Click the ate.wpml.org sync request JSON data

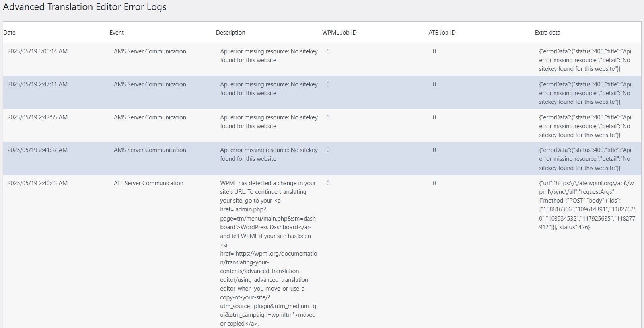pyautogui.click(x=588, y=205)
